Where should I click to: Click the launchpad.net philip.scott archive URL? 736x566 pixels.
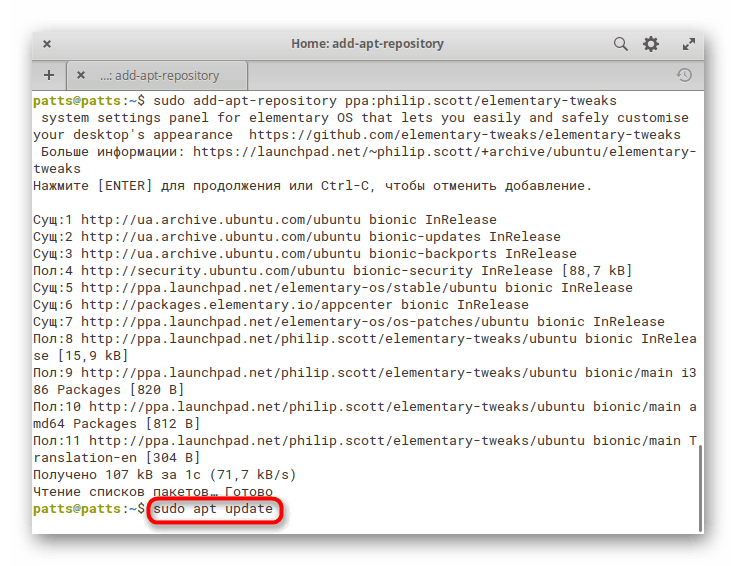pyautogui.click(x=365, y=160)
